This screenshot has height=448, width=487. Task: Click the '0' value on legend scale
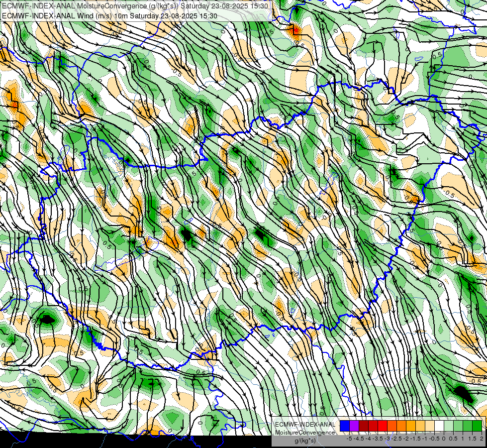point(444,439)
